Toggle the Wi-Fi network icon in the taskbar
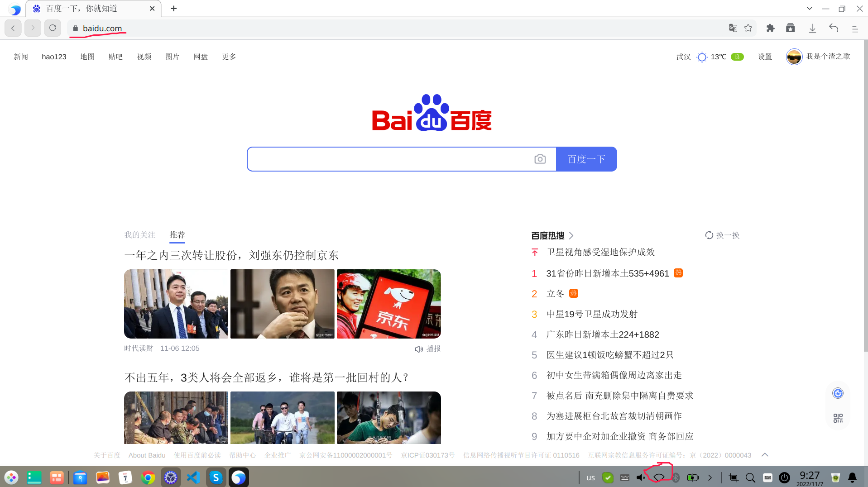This screenshot has width=868, height=487. click(x=659, y=477)
